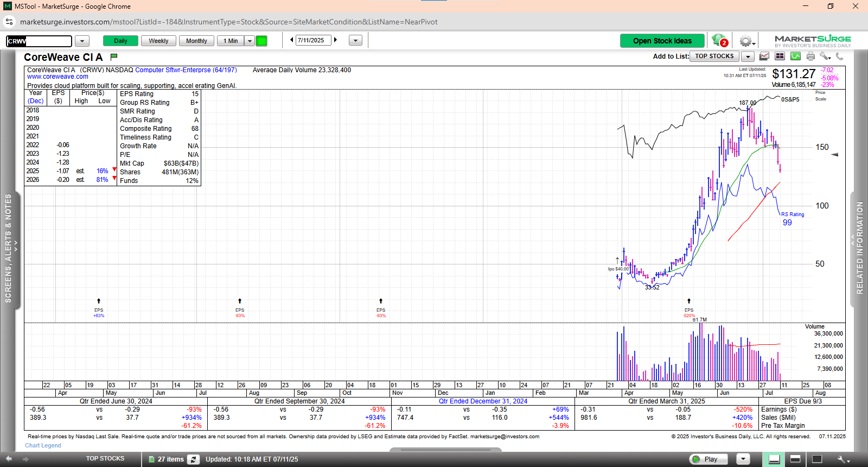The width and height of the screenshot is (868, 467).
Task: Click the bottom panel drag handle
Action: click(445, 450)
